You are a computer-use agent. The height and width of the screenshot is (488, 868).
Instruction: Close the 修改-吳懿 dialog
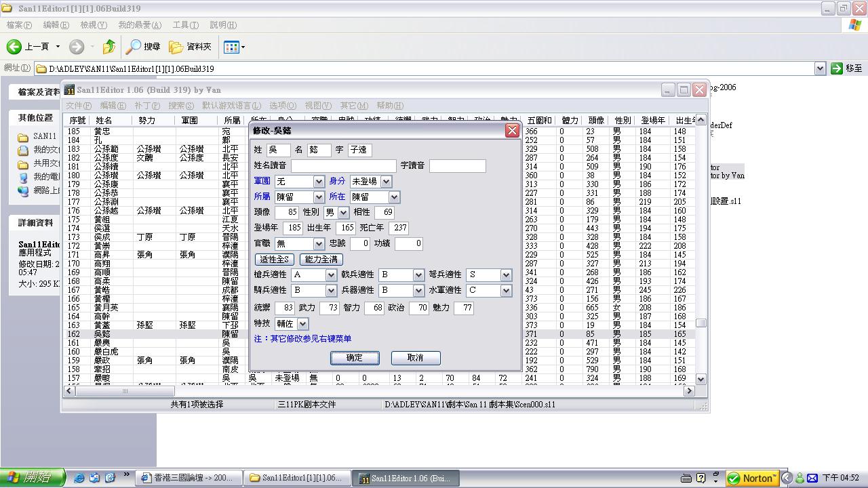(512, 130)
